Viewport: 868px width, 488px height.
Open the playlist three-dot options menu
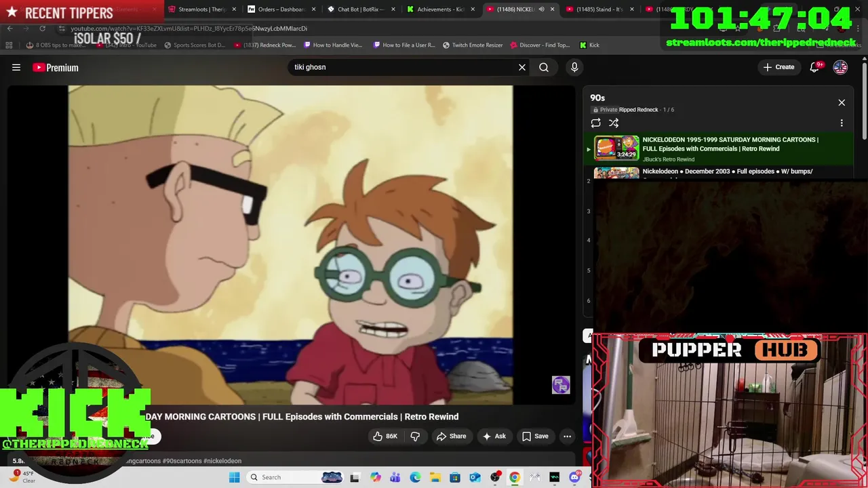tap(842, 123)
